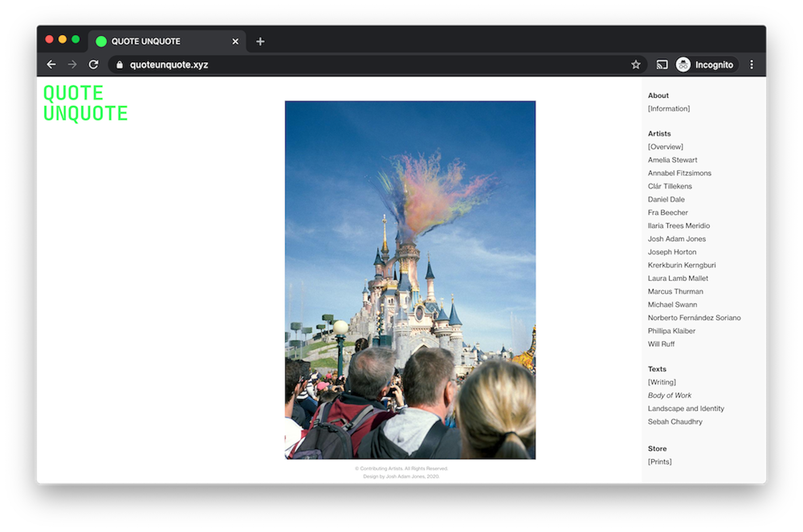Click the Incognito profile badge
The width and height of the screenshot is (803, 532).
(x=706, y=65)
